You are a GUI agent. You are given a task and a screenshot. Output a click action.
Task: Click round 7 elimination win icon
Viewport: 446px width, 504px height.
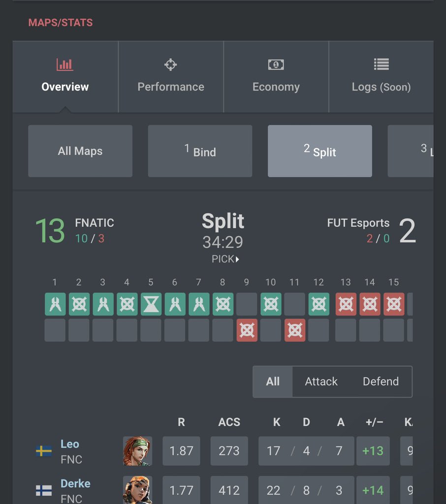[199, 304]
